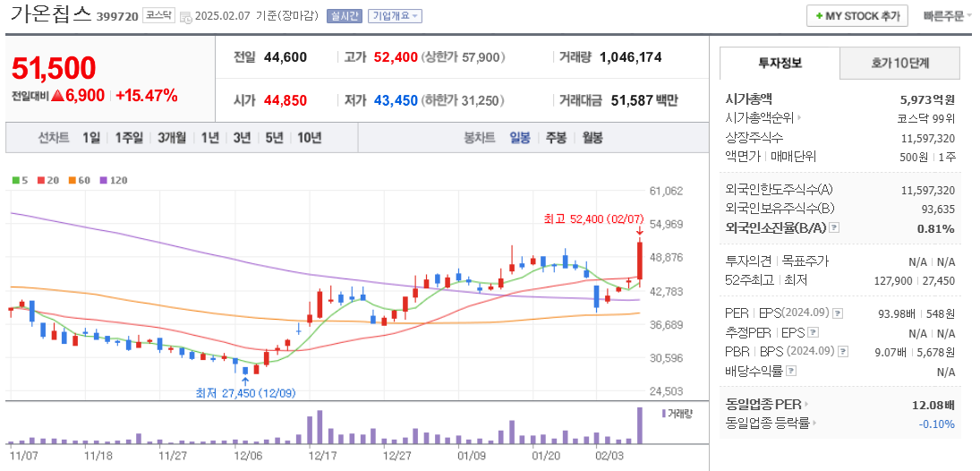This screenshot has width=980, height=471.
Task: Click the 투자의견 목표주가 label
Action: tap(778, 261)
